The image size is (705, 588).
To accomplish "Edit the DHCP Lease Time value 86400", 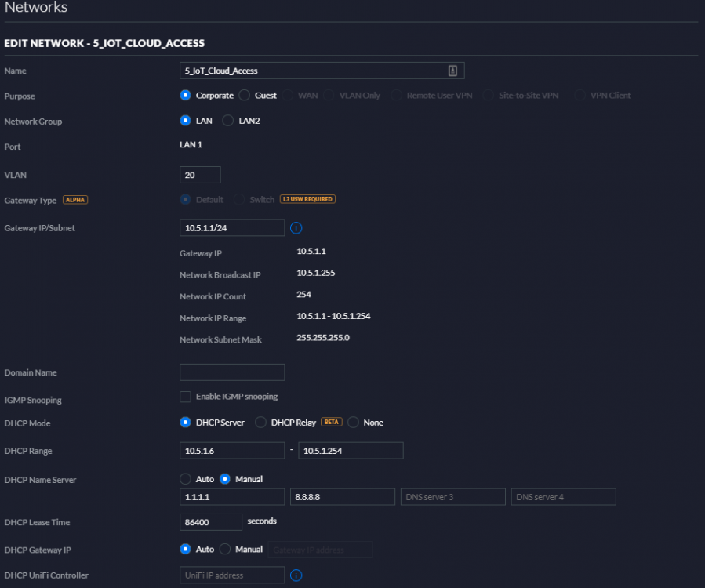I will point(211,522).
